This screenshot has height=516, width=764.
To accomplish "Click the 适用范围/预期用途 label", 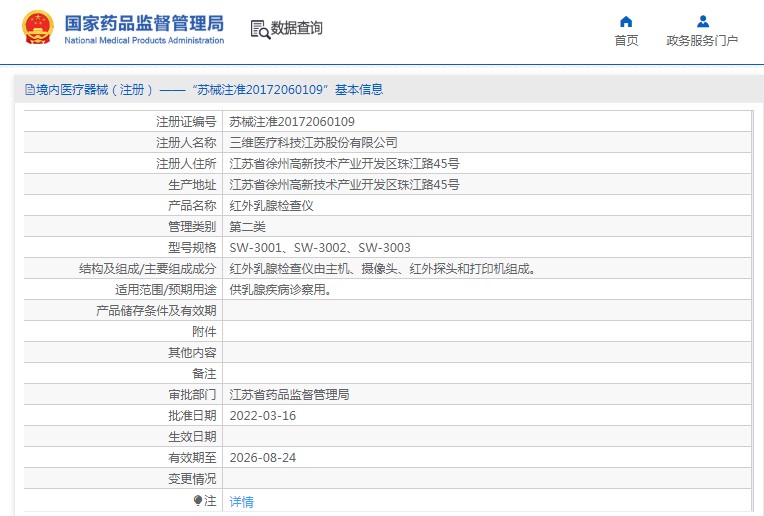I will coord(166,289).
